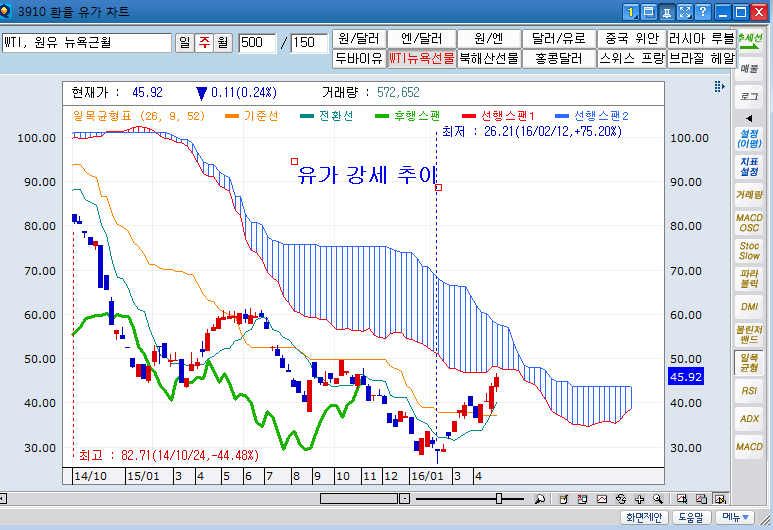Switch chart period to 월 (monthly)
The height and width of the screenshot is (530, 773).
tap(222, 43)
